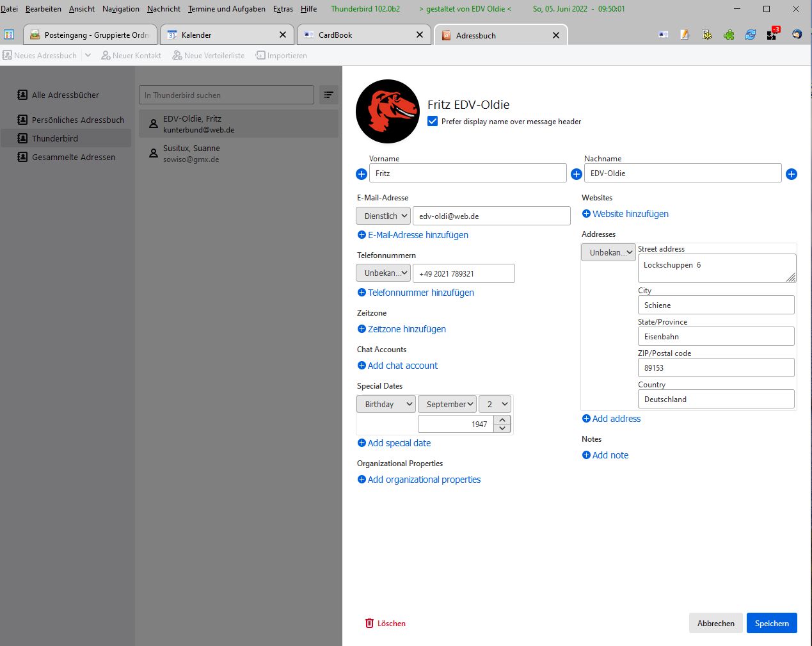
Task: Open the Navigation menu
Action: coord(121,9)
